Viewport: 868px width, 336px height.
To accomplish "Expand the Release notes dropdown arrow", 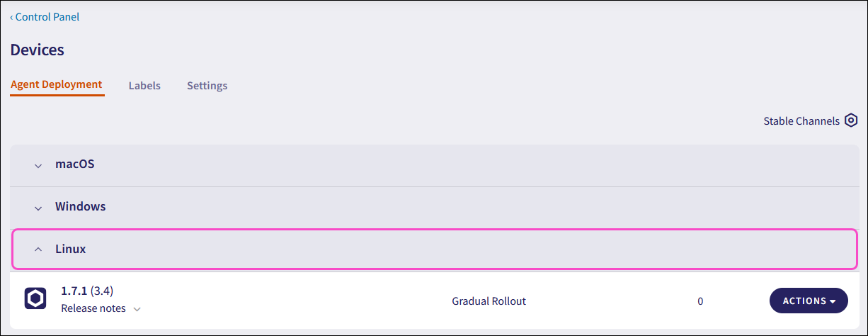I will [x=137, y=309].
